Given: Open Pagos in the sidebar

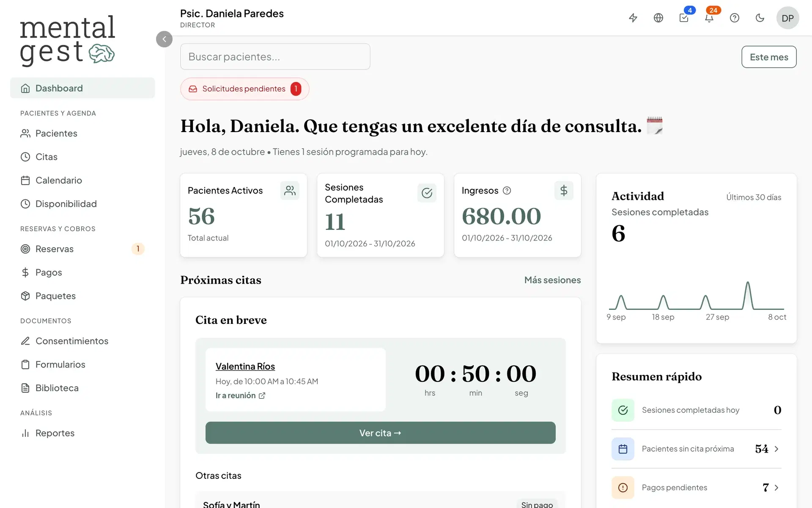Looking at the screenshot, I should [82, 272].
